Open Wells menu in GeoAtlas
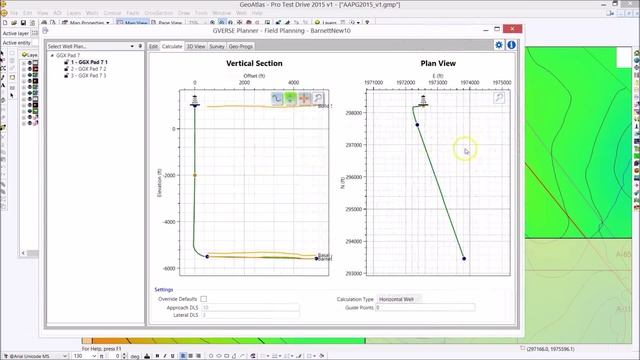Image resolution: width=640 pixels, height=360 pixels. (92, 13)
